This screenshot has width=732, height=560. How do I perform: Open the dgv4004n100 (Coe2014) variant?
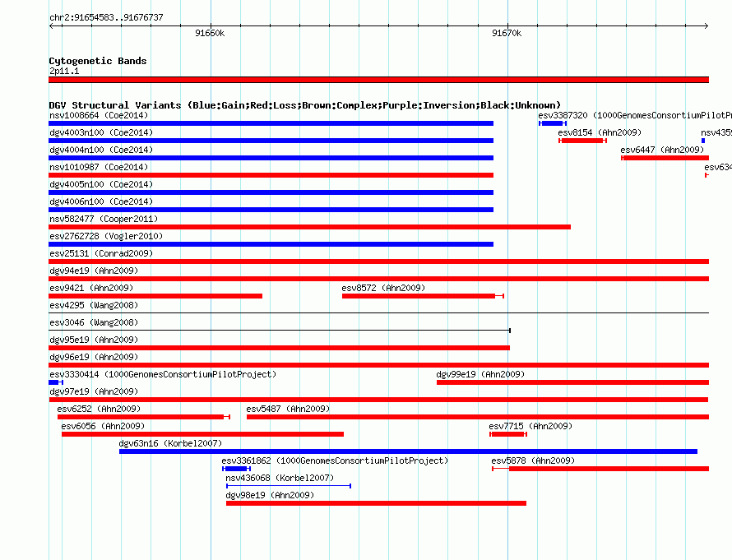[x=271, y=158]
